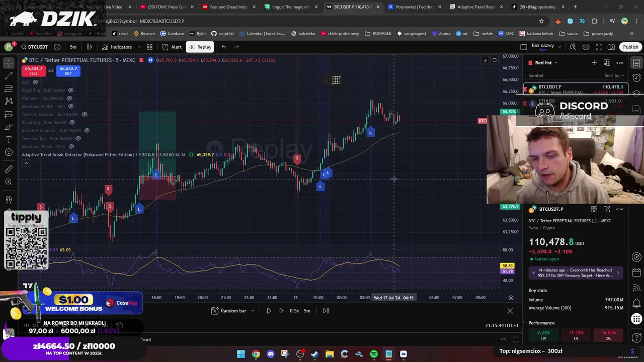Open the emoji icons tool

(9, 152)
